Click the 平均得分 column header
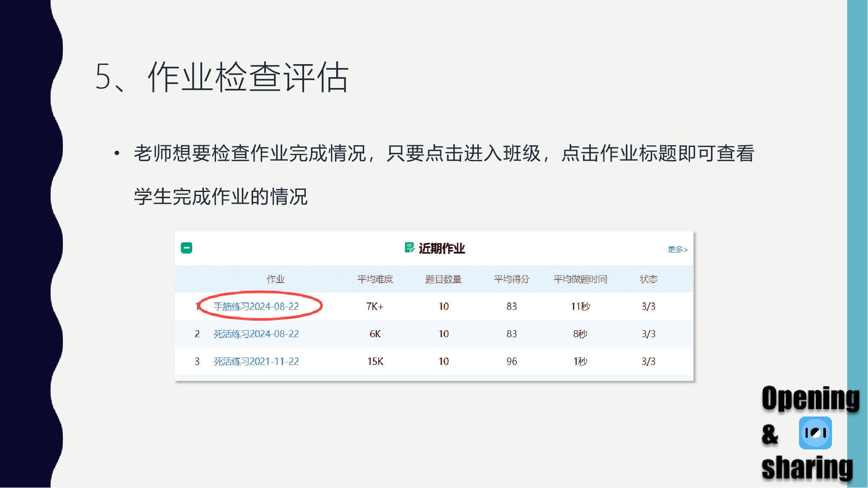The image size is (868, 488). click(512, 279)
